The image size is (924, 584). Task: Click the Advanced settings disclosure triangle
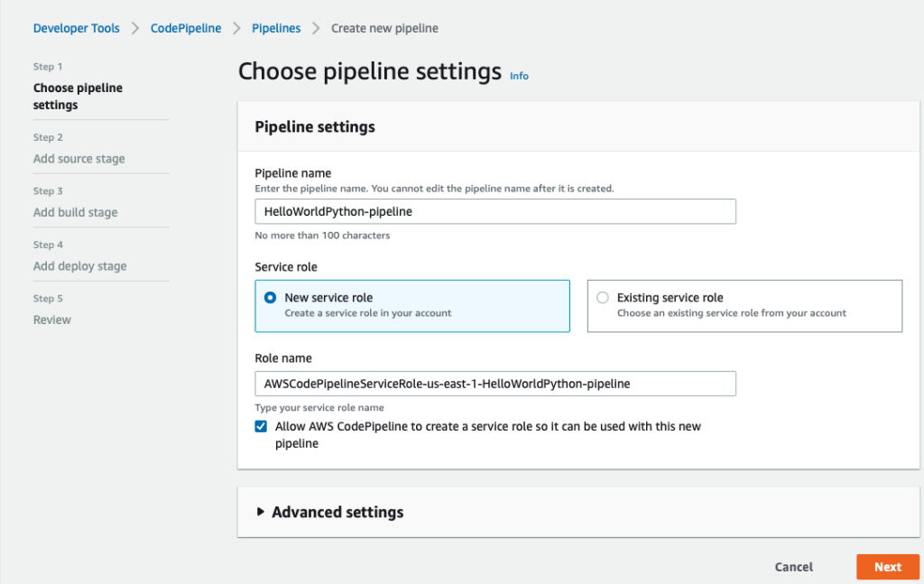(261, 512)
